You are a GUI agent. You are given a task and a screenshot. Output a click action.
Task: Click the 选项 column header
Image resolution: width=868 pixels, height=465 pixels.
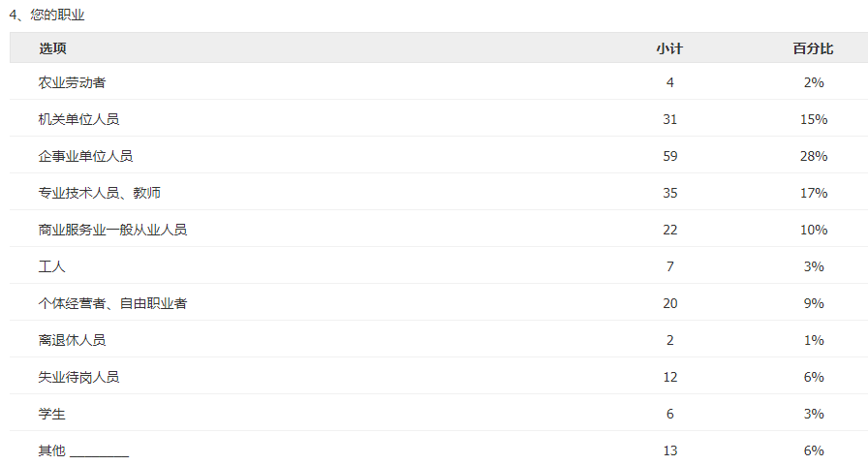coord(52,48)
